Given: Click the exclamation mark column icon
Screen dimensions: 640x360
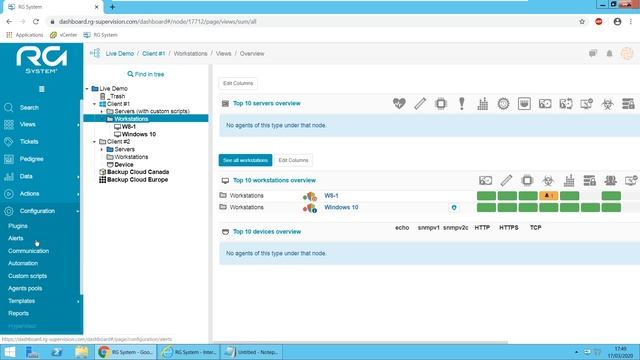Looking at the screenshot, I should pyautogui.click(x=462, y=104).
